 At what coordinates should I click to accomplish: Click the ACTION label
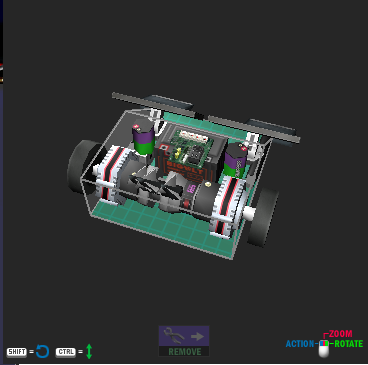click(300, 344)
